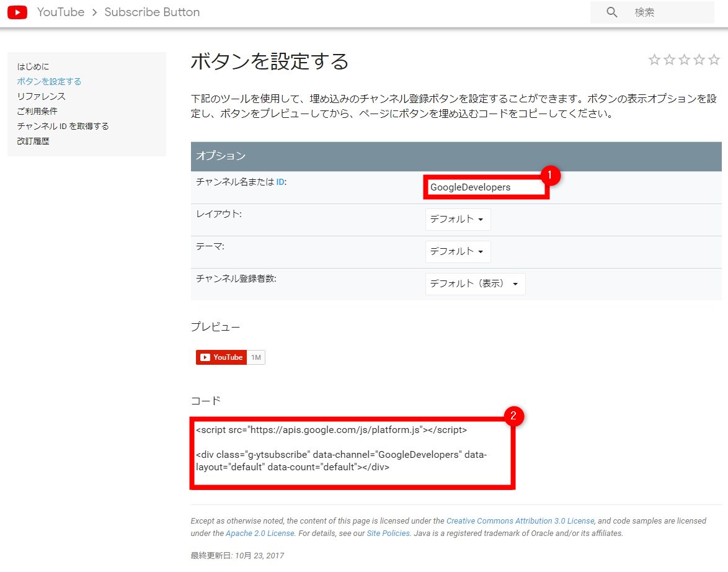The width and height of the screenshot is (728, 572).
Task: Open the テーマ dropdown
Action: (458, 251)
